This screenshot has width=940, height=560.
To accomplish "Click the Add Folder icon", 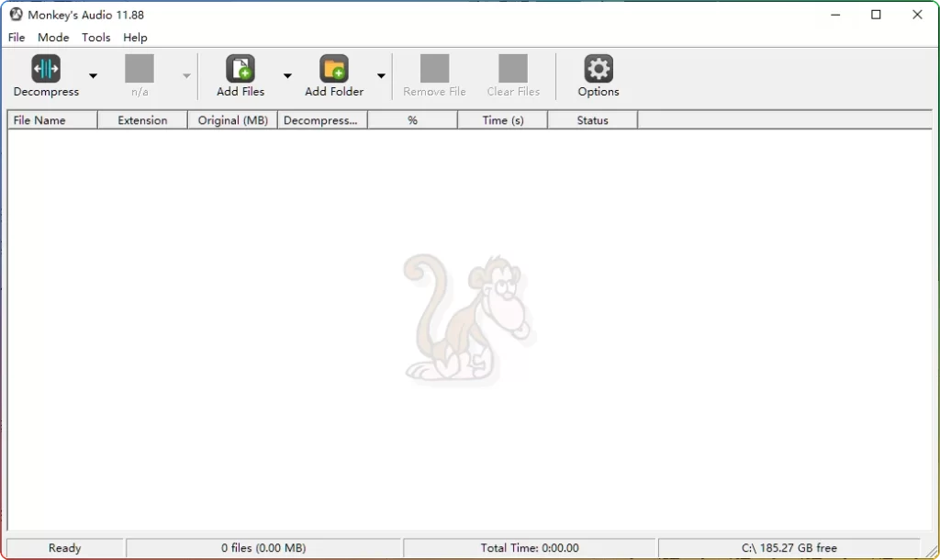I will [x=334, y=69].
